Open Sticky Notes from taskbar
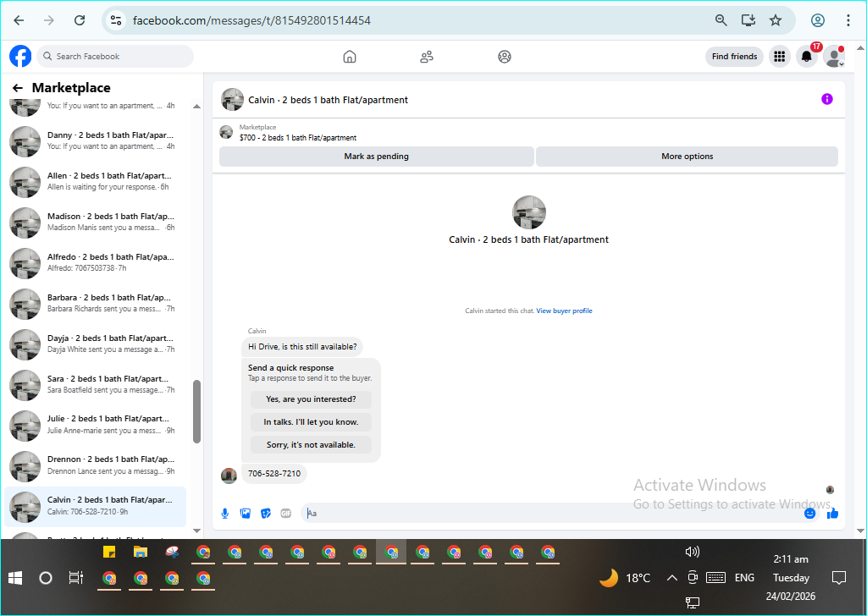Image resolution: width=867 pixels, height=616 pixels. click(109, 552)
